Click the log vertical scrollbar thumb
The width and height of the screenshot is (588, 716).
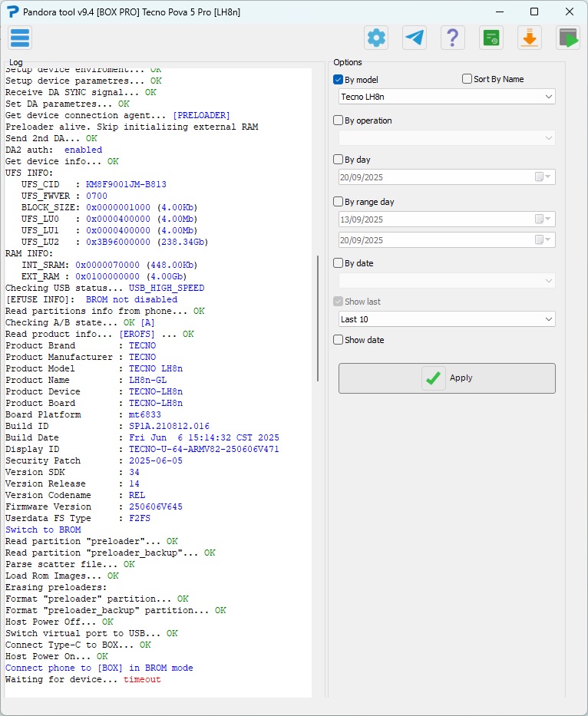point(318,318)
